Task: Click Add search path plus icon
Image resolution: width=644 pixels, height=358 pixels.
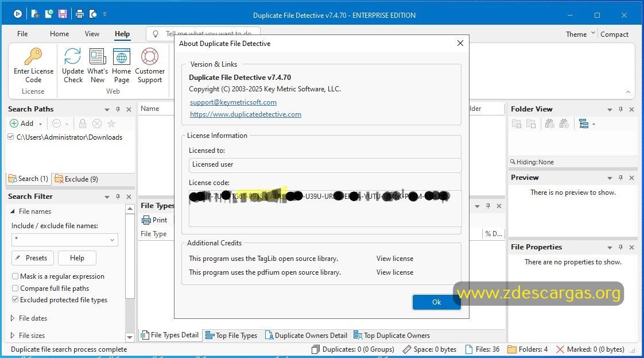Action: [x=14, y=124]
